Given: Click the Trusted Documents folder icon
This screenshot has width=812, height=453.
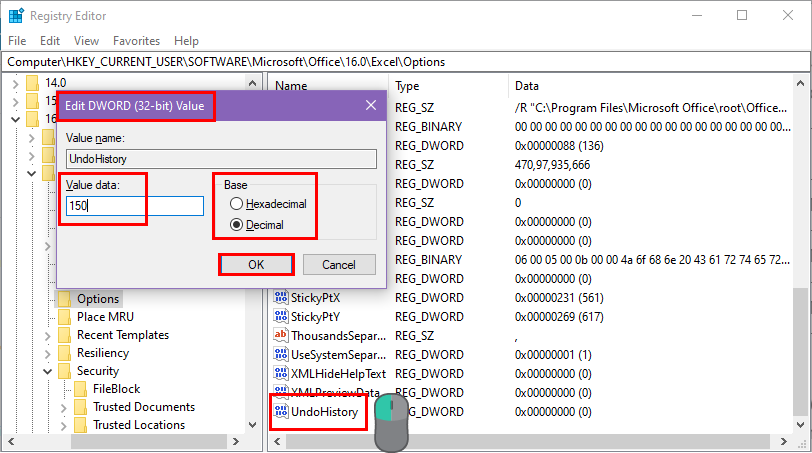Looking at the screenshot, I should pyautogui.click(x=80, y=407).
